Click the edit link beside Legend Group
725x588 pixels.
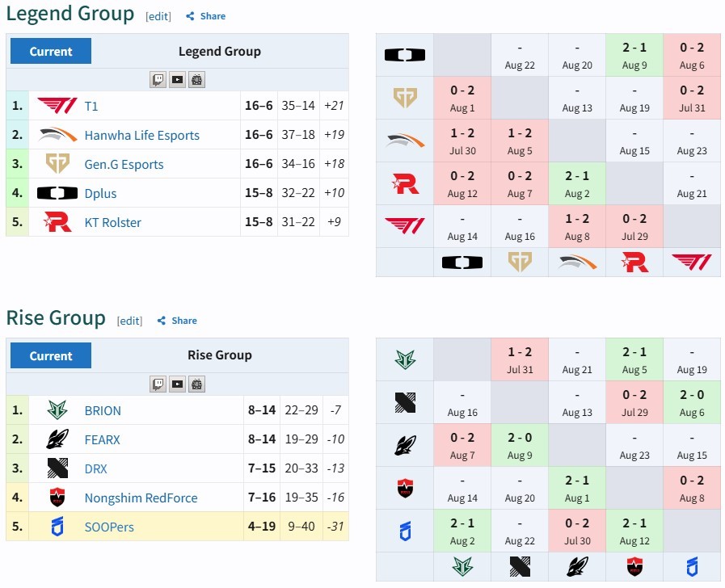[158, 17]
